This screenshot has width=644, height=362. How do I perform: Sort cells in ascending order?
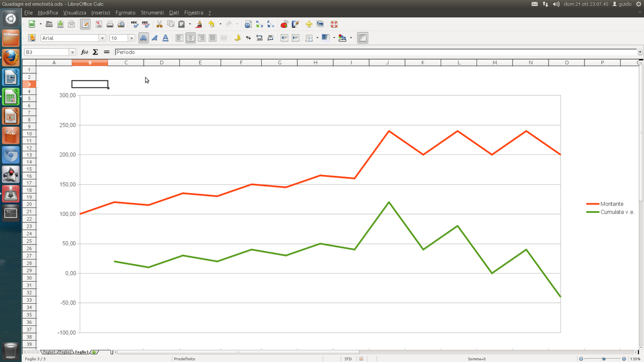pos(259,24)
